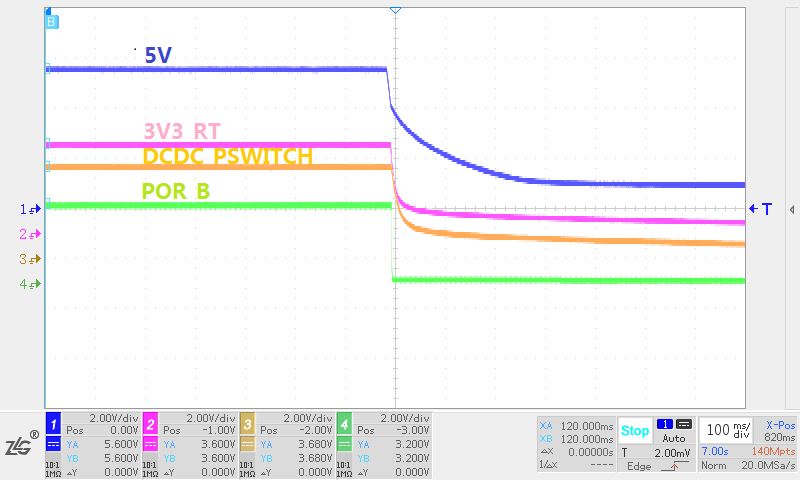
Task: Toggle channel 4 DC coupling icon
Action: click(x=344, y=444)
